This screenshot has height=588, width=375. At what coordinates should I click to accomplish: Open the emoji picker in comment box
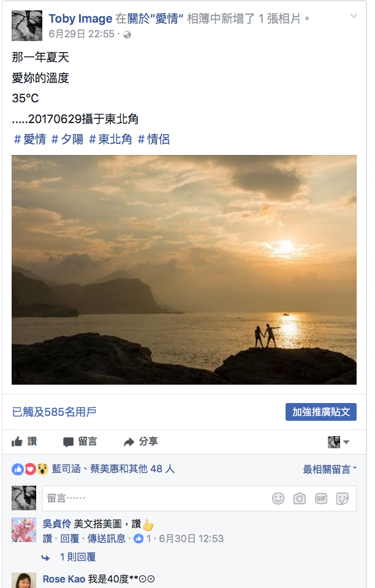(x=278, y=499)
